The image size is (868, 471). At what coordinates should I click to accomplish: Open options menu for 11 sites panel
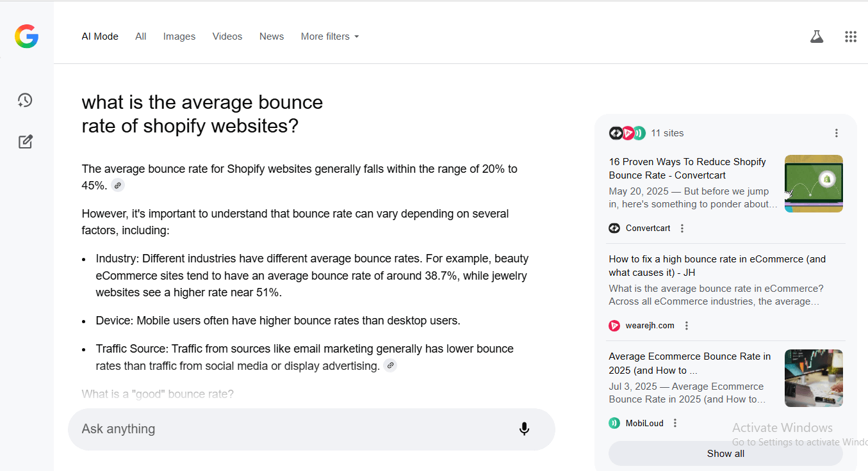coord(836,133)
